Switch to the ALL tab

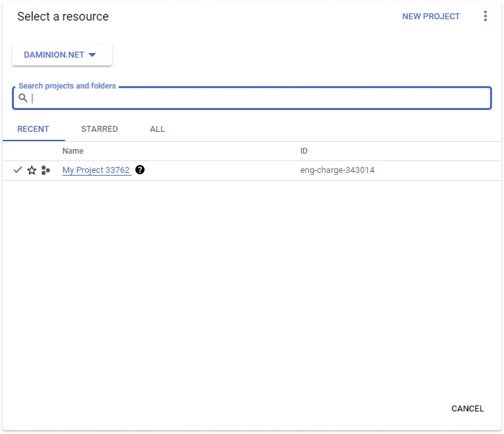pos(157,129)
